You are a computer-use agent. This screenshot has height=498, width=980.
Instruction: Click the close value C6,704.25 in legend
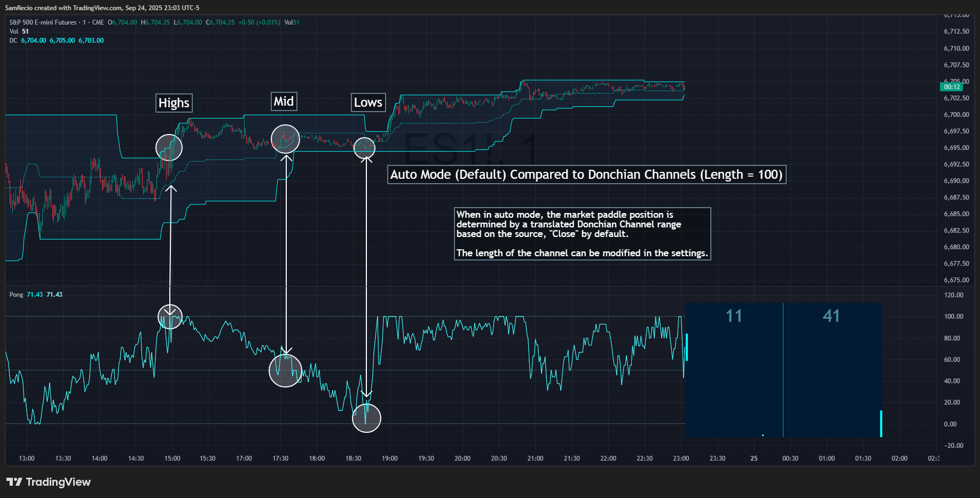click(x=220, y=22)
